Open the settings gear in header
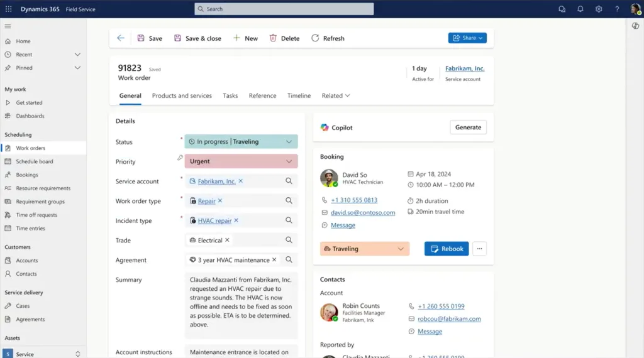This screenshot has width=644, height=358. [599, 9]
